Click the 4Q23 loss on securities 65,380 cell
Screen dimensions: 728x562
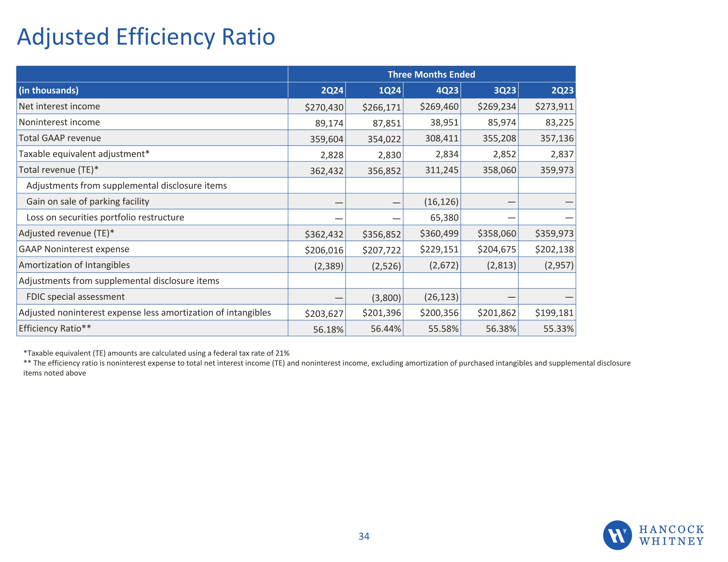coord(444,218)
